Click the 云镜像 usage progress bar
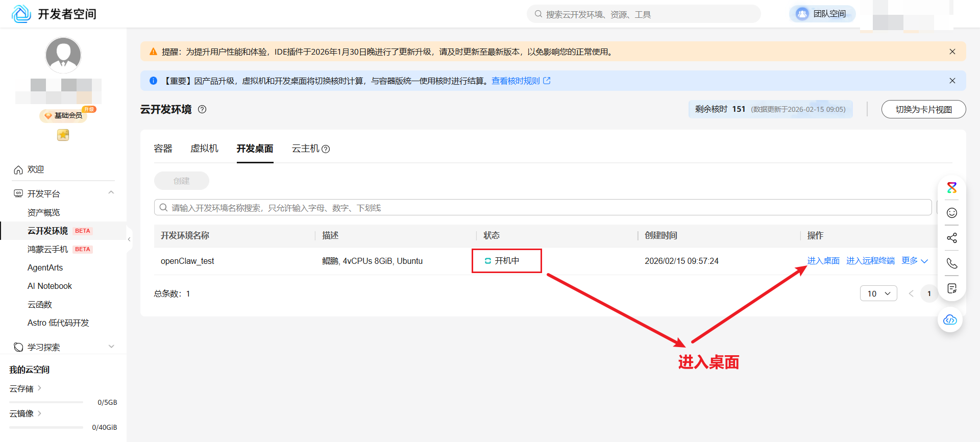The image size is (980, 442). click(x=46, y=427)
